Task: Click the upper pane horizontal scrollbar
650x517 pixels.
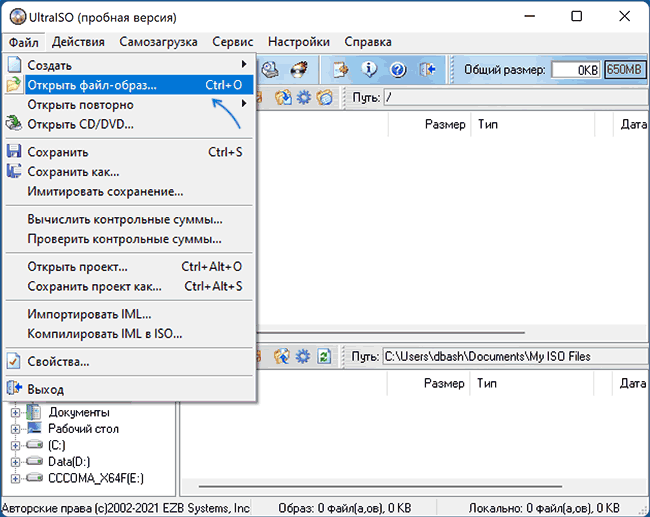Action: (x=390, y=332)
